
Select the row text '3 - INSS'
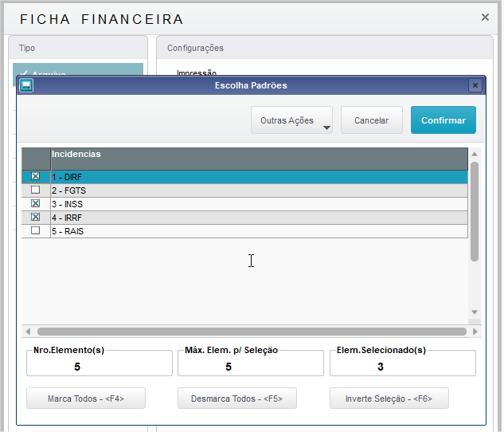point(68,204)
